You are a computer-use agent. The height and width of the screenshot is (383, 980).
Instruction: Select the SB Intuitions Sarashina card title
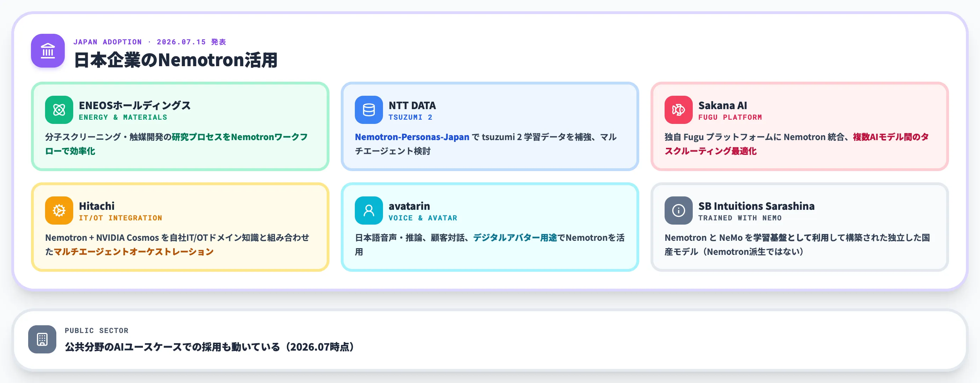[756, 206]
